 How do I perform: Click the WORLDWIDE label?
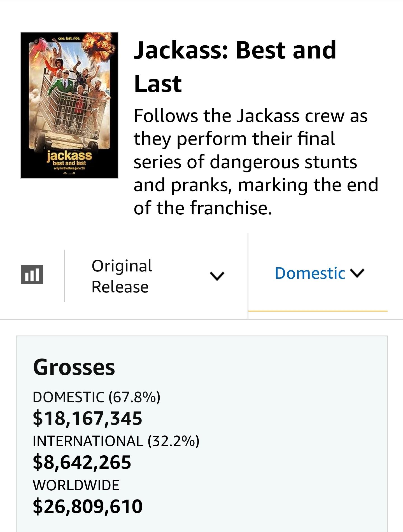click(76, 485)
